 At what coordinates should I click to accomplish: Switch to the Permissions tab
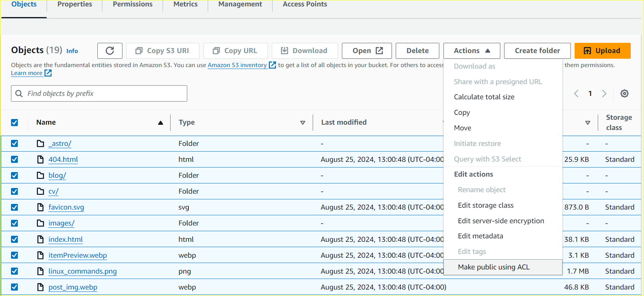click(x=133, y=5)
